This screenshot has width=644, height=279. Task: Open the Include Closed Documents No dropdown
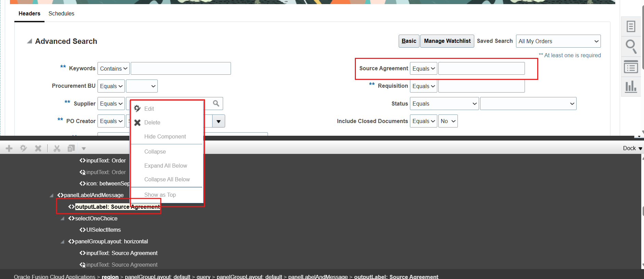448,121
